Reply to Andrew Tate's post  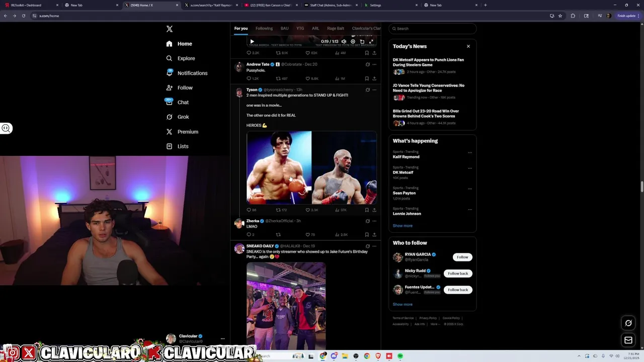(249, 78)
